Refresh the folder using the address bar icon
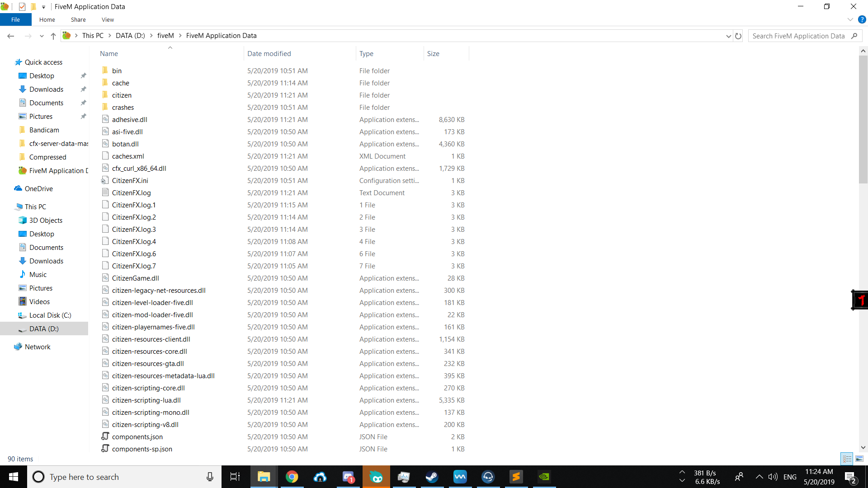Screen dimensions: 868x488 tap(738, 36)
